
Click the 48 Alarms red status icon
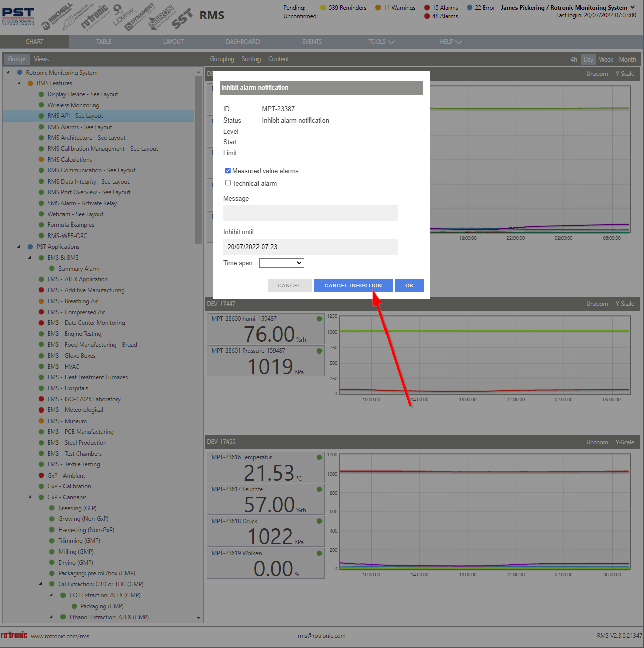427,16
